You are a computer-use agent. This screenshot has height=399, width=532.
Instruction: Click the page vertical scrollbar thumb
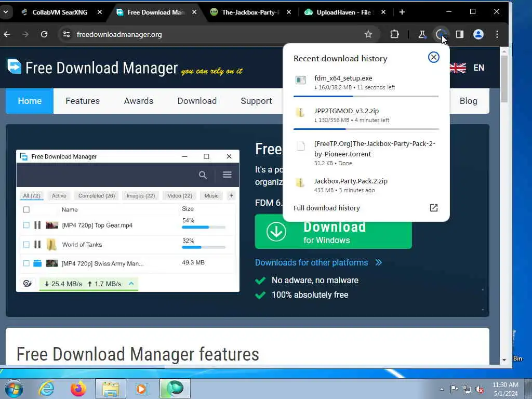(x=504, y=79)
